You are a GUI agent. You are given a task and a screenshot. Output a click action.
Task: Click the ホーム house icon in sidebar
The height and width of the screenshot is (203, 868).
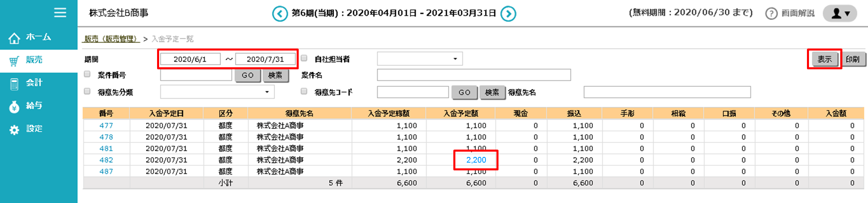click(x=14, y=38)
